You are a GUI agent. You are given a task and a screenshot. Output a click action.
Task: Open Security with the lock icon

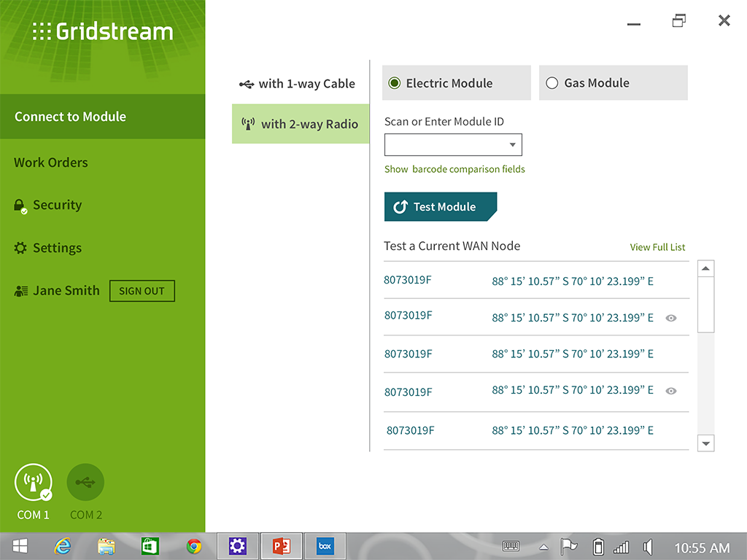(x=20, y=206)
